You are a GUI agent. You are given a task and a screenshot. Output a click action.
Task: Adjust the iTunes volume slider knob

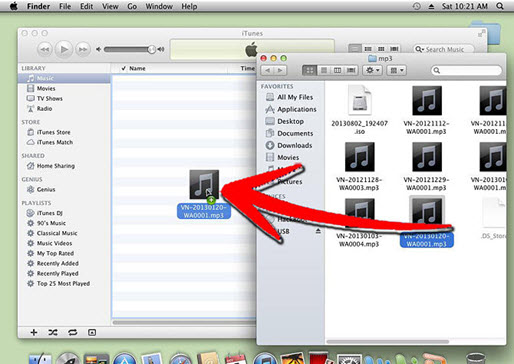(x=152, y=49)
